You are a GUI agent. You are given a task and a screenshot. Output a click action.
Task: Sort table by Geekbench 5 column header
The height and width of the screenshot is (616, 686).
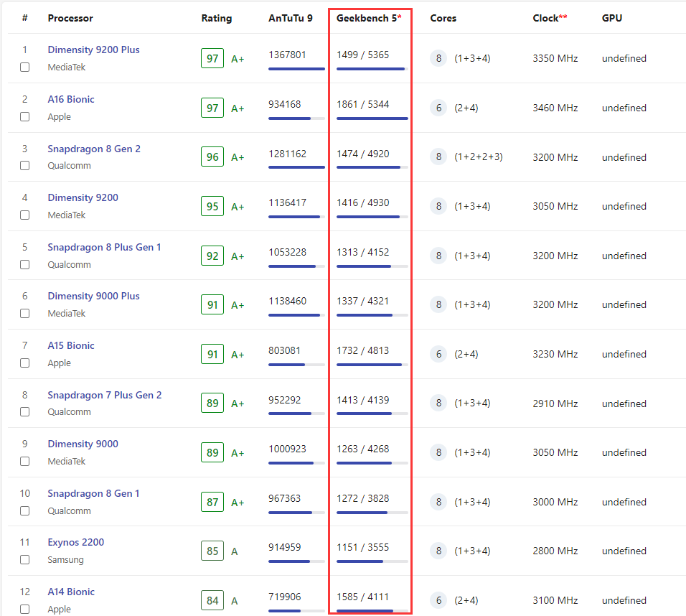[x=368, y=18]
